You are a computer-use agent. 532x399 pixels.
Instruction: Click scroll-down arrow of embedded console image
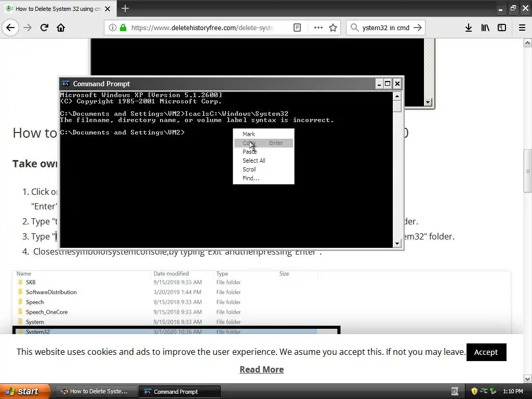pyautogui.click(x=428, y=102)
